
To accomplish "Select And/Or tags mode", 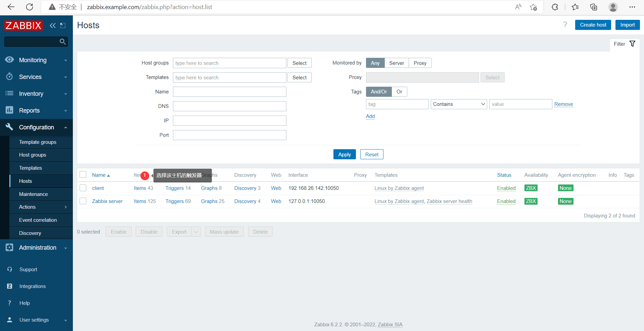I will coord(379,92).
